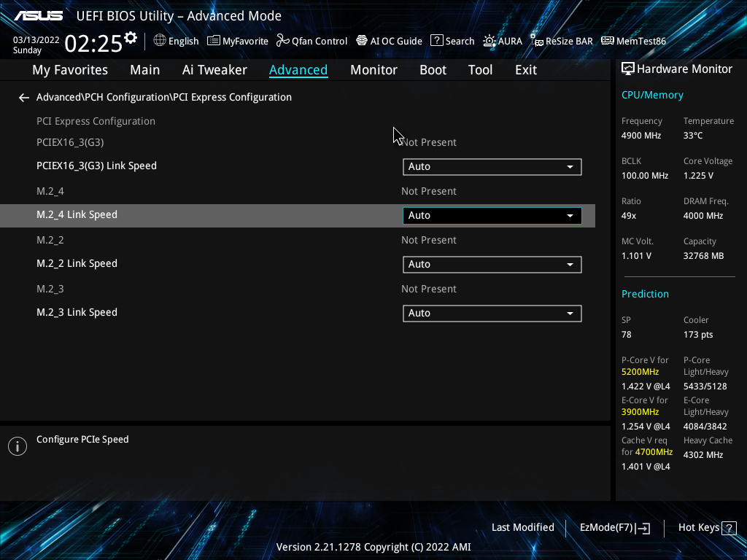Select the Advanced tab
Viewport: 747px width, 560px height.
[x=298, y=70]
